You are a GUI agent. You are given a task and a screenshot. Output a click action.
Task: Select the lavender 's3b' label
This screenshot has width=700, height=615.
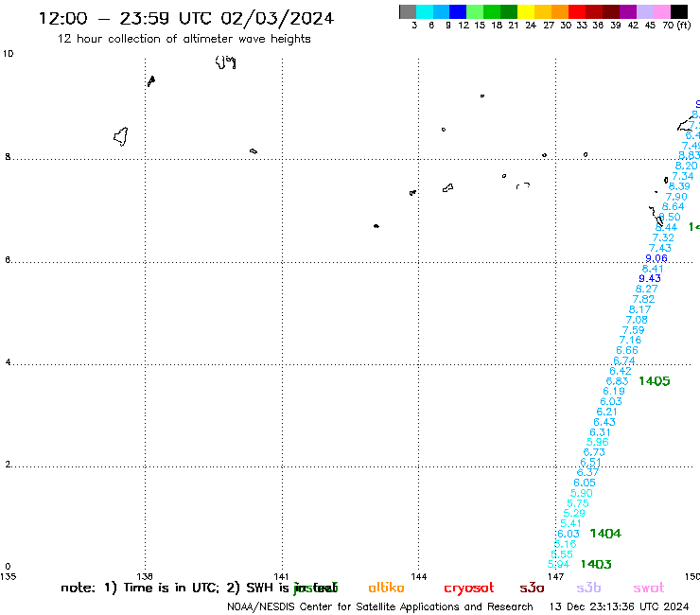tap(588, 588)
